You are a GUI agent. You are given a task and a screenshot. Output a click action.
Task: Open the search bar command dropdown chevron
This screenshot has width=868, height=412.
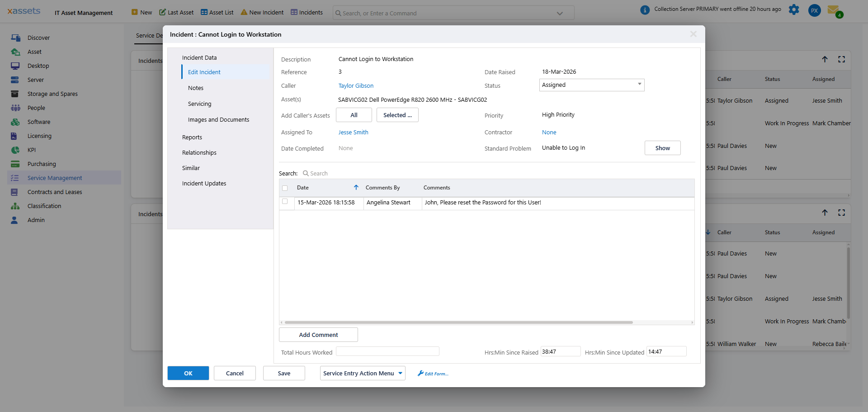pos(560,13)
